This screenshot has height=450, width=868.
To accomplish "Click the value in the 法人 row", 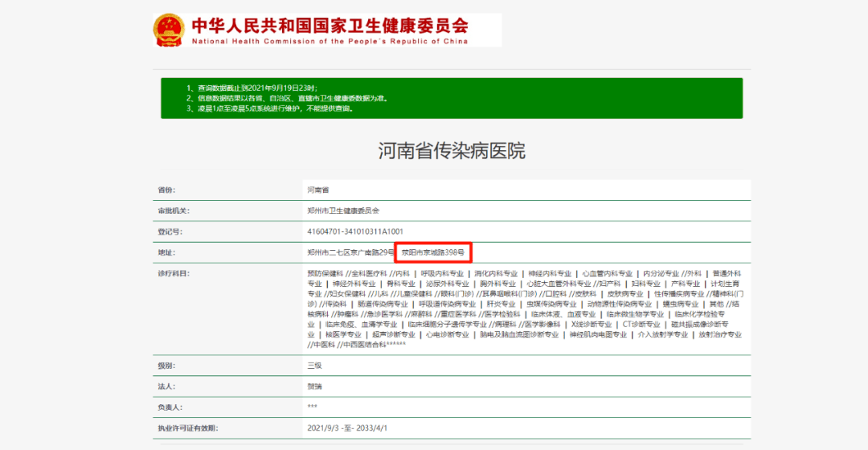I will coord(314,387).
